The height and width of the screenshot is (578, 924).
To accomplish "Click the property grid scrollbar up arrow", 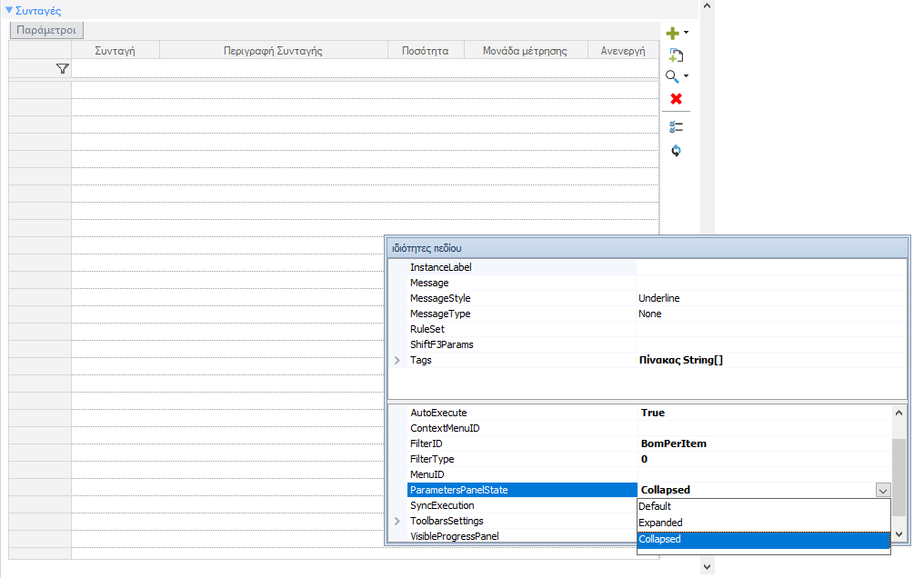I will pos(899,413).
